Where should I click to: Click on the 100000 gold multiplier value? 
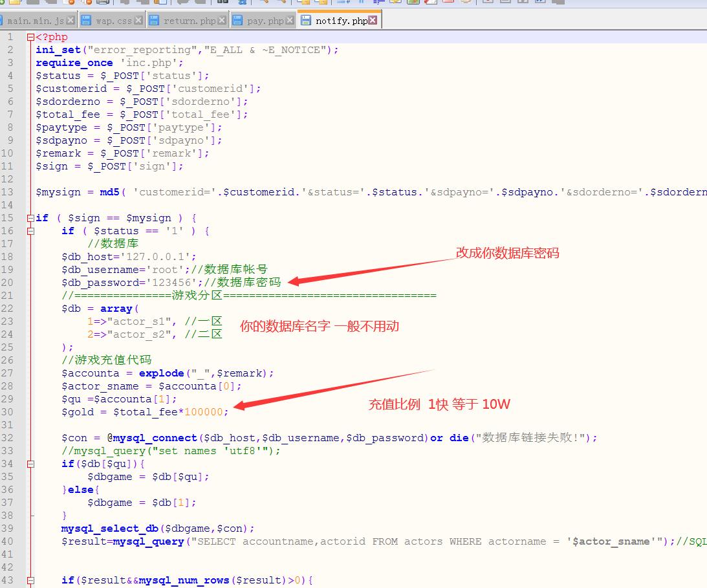[x=203, y=412]
